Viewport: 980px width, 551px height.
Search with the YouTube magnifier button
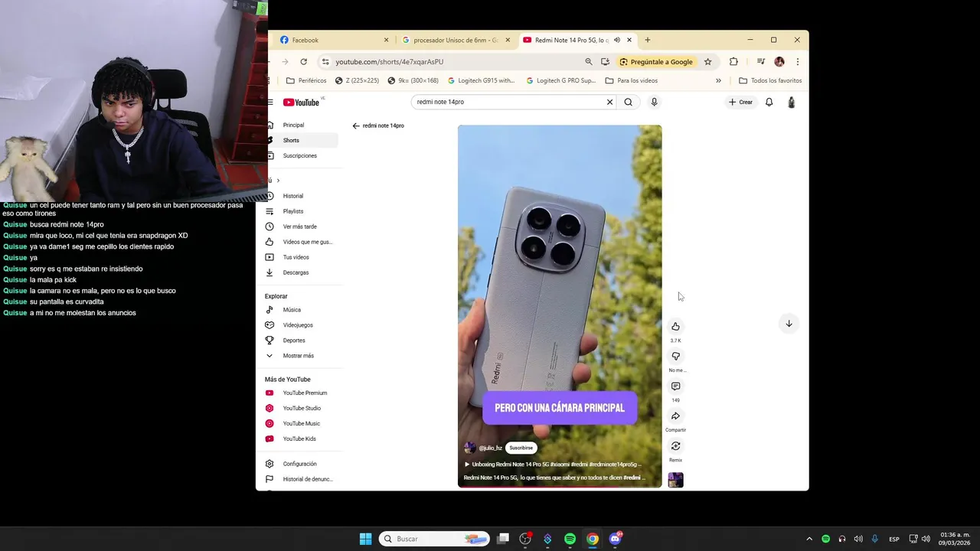[628, 102]
